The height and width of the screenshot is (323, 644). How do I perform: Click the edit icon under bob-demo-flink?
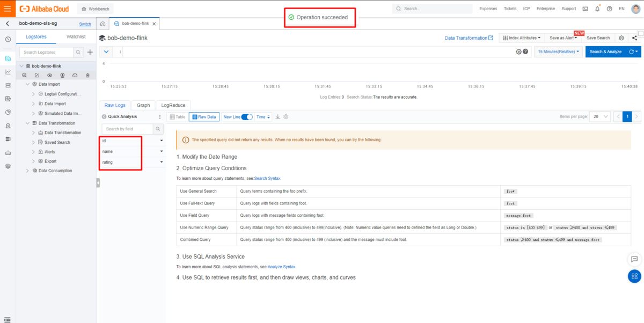pos(37,75)
